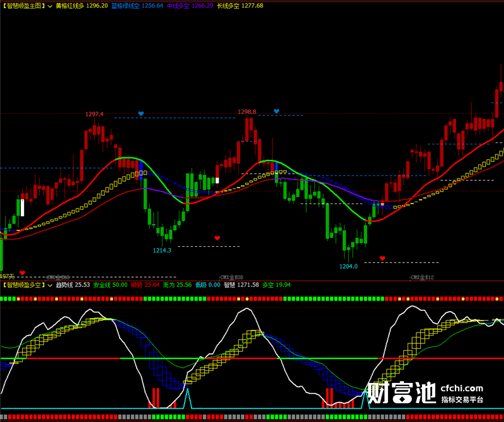504x422 pixels.
Task: Click the blue heart nearest the 1297.4 label
Action: click(140, 113)
